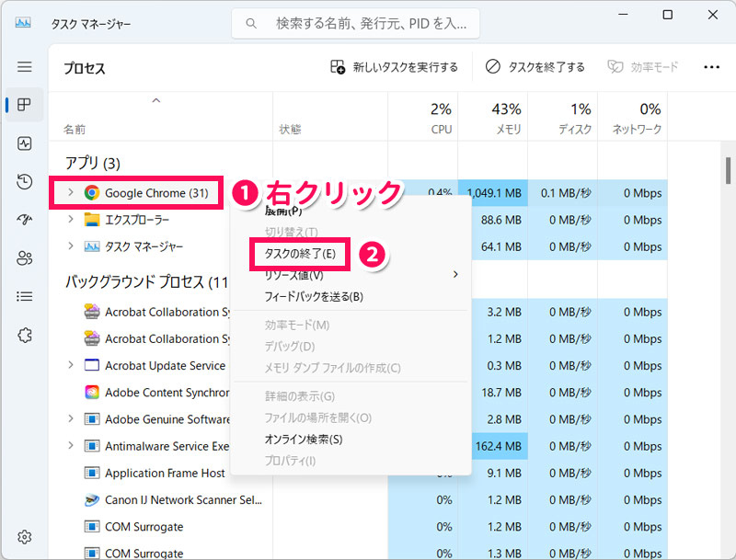Sort by the ネットワーク column header

[632, 118]
